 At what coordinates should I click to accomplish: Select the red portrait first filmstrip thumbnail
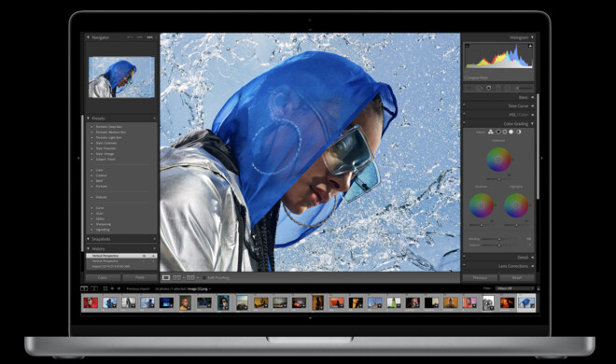click(x=91, y=302)
